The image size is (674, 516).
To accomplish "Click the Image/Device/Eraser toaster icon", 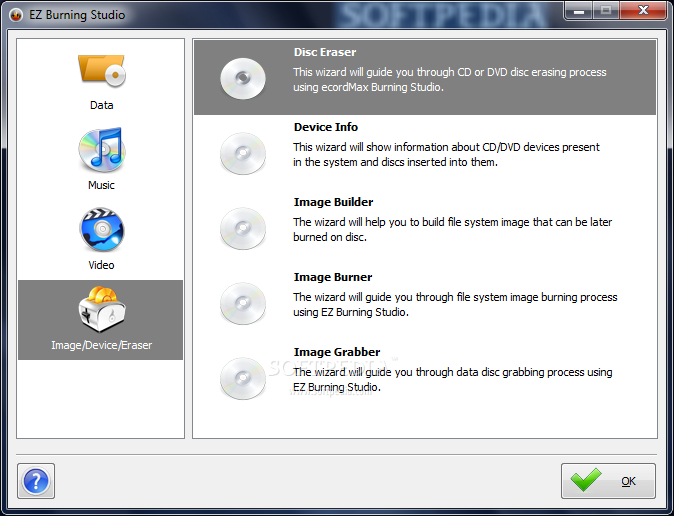I will 101,309.
